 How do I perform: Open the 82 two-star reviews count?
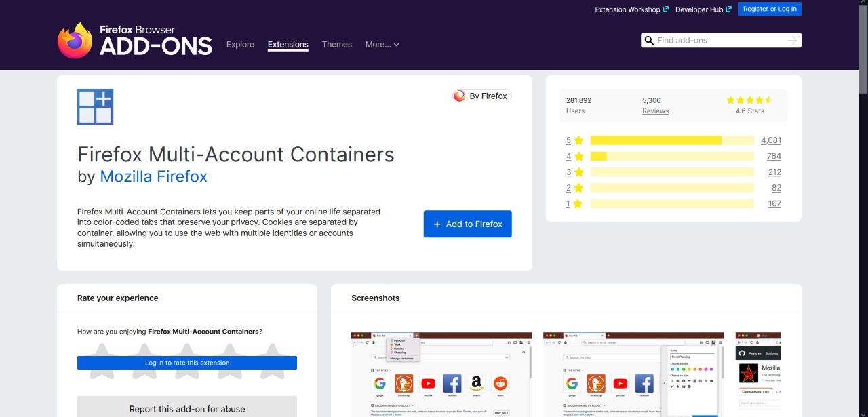coord(776,188)
